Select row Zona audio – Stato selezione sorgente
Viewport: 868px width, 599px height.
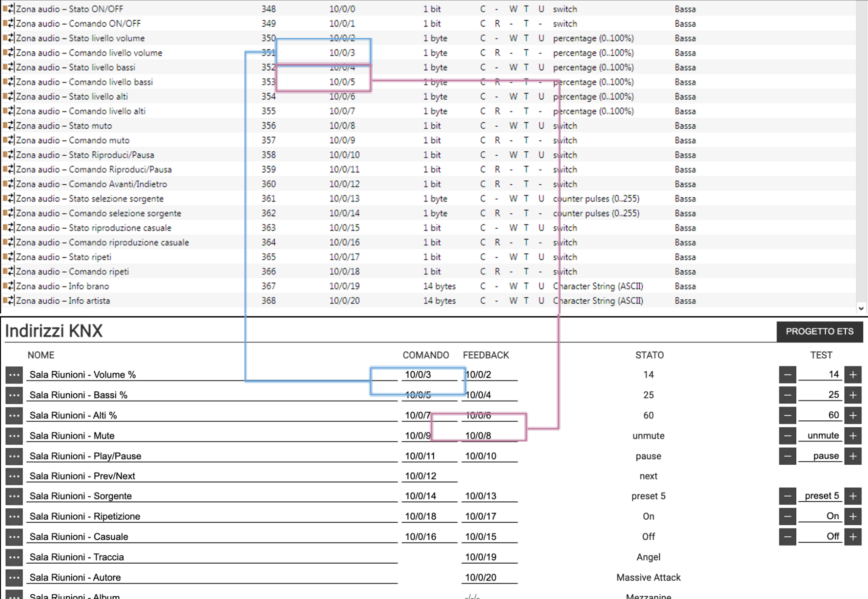click(428, 199)
